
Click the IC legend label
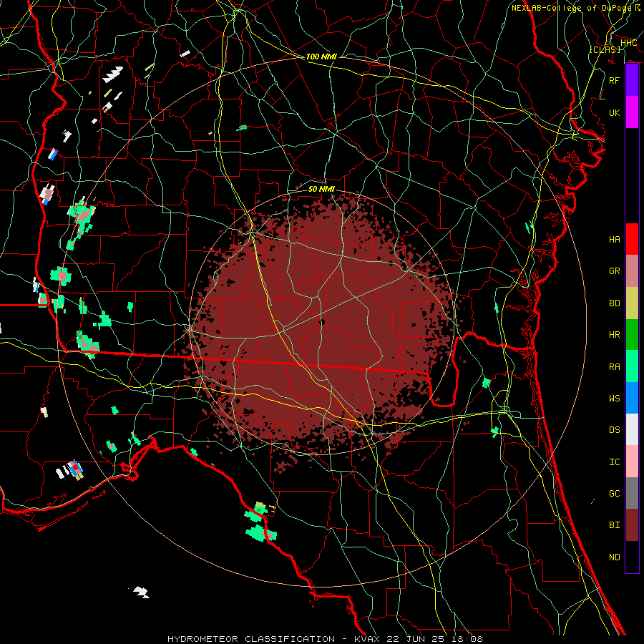click(614, 462)
